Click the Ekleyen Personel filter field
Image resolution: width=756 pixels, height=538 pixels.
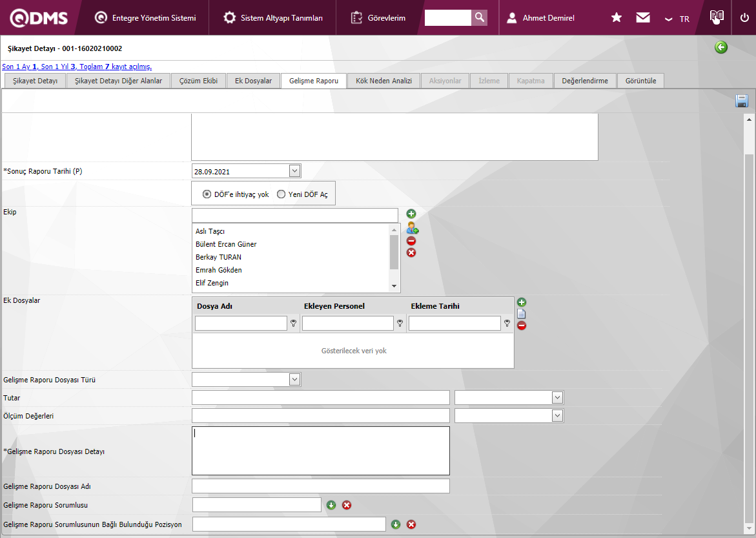click(x=347, y=324)
